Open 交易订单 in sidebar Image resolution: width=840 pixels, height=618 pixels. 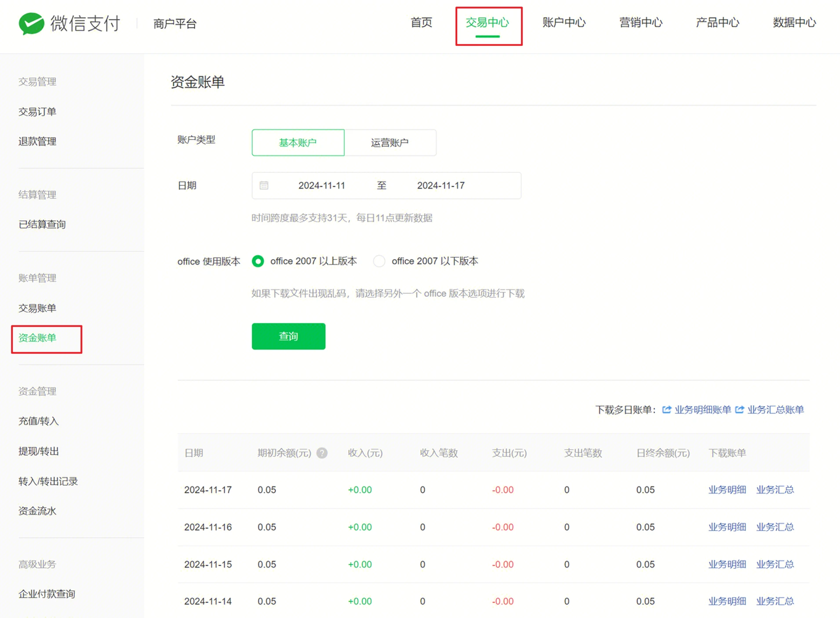click(37, 112)
